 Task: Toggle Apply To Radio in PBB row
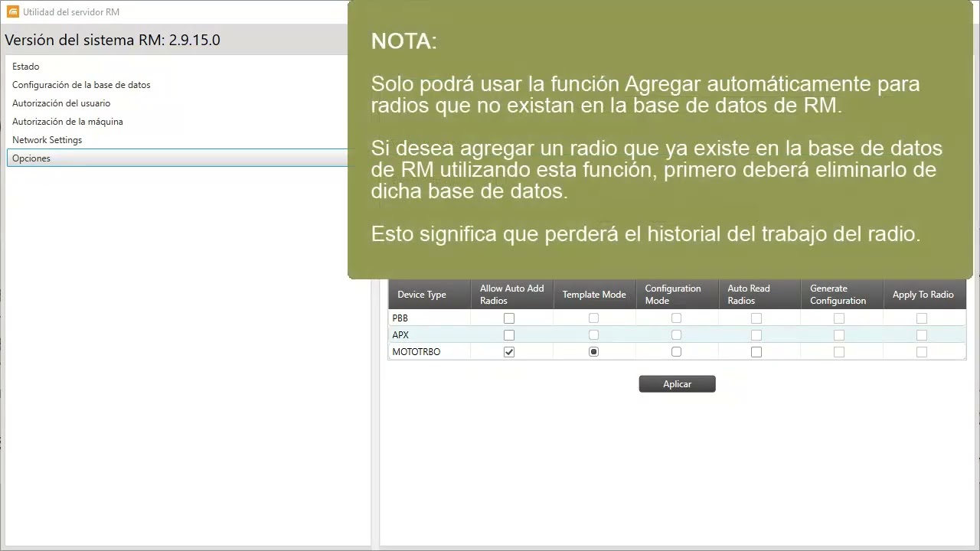point(922,318)
